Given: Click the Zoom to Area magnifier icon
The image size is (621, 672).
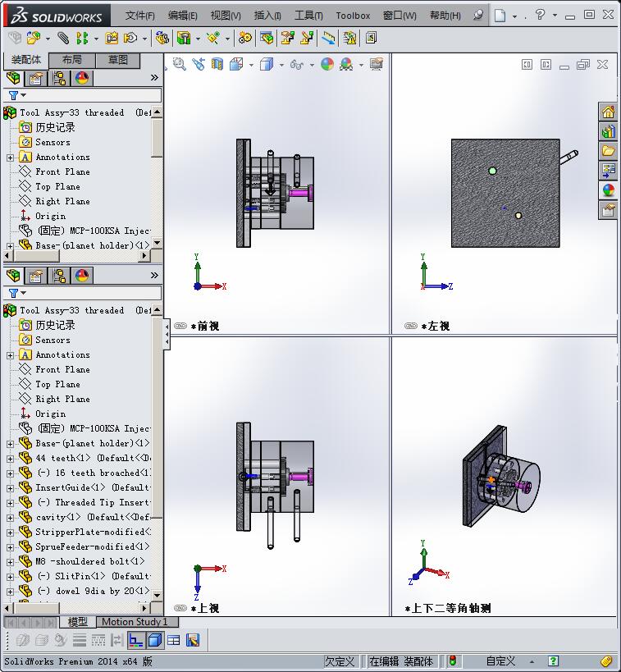Looking at the screenshot, I should click(x=180, y=64).
